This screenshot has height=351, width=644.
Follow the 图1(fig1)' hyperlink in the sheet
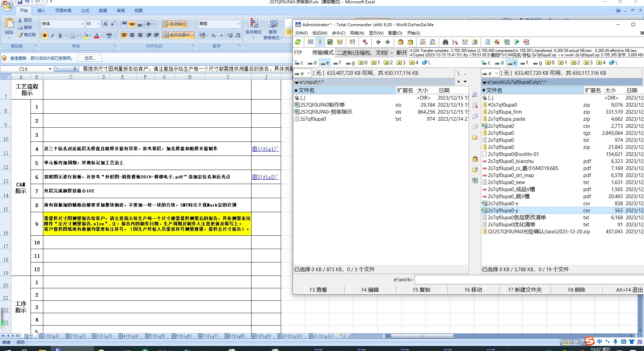265,149
